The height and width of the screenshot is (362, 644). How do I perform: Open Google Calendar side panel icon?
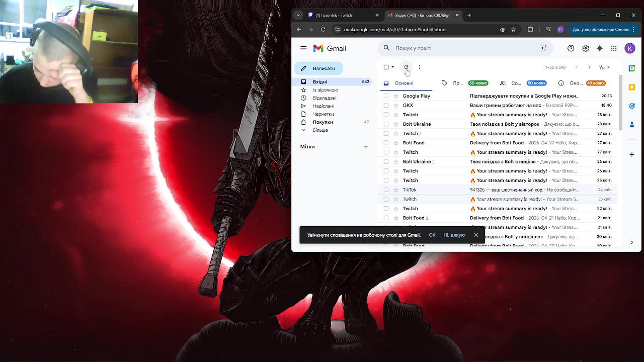point(632,68)
